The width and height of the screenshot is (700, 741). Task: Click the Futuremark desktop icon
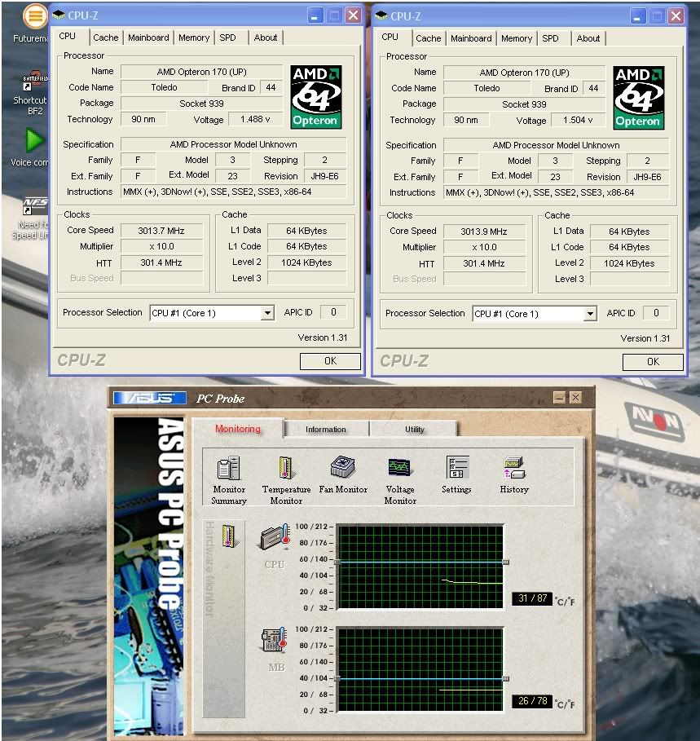pyautogui.click(x=33, y=16)
